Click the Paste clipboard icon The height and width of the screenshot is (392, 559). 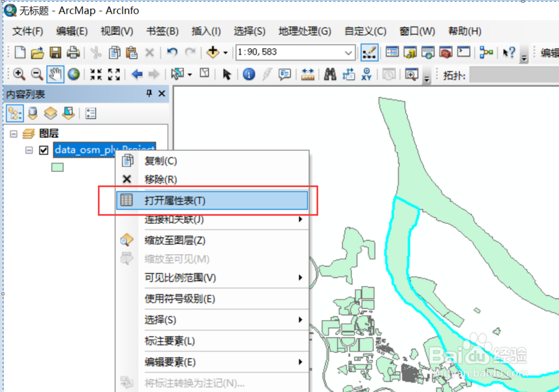(132, 52)
